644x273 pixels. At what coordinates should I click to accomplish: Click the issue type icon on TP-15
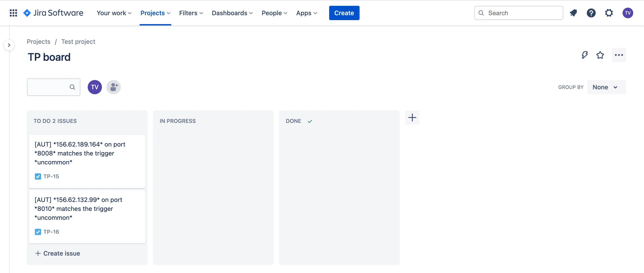pyautogui.click(x=38, y=176)
